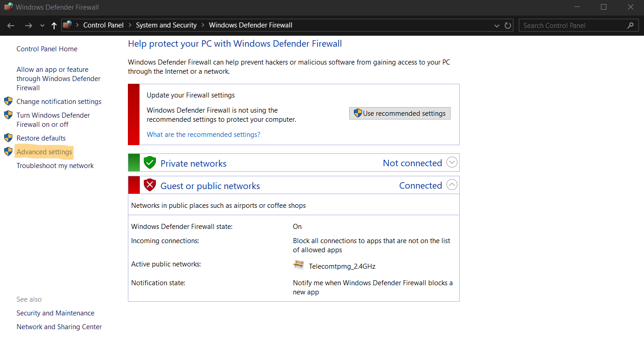Click the Connected status text

pos(421,185)
